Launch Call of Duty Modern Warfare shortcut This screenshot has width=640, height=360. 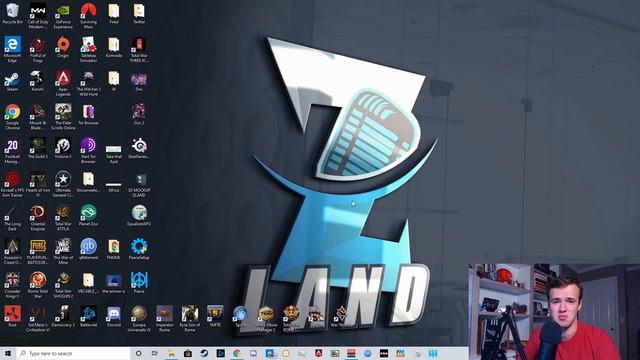(x=38, y=16)
